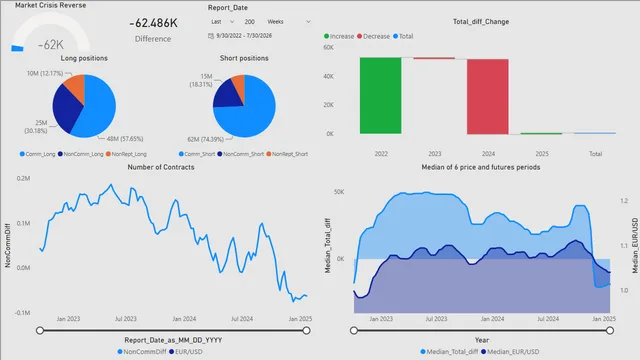Click the '25M (30.18%)' pie label

36,127
